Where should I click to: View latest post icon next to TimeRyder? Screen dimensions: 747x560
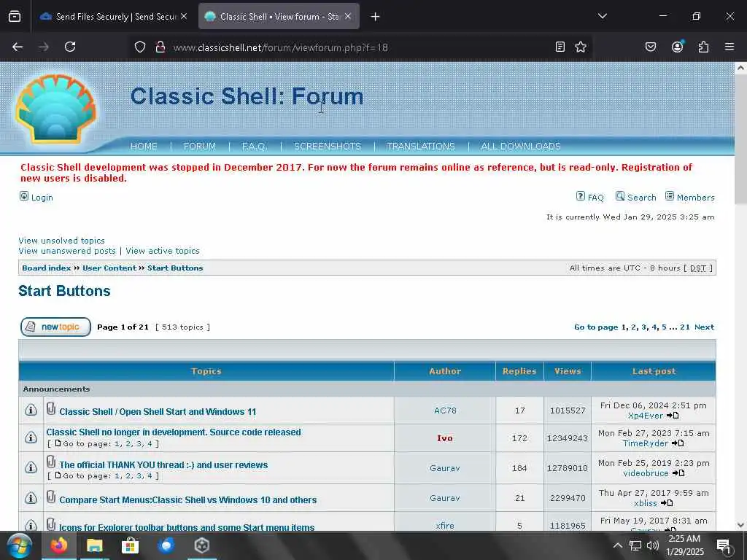tap(678, 443)
